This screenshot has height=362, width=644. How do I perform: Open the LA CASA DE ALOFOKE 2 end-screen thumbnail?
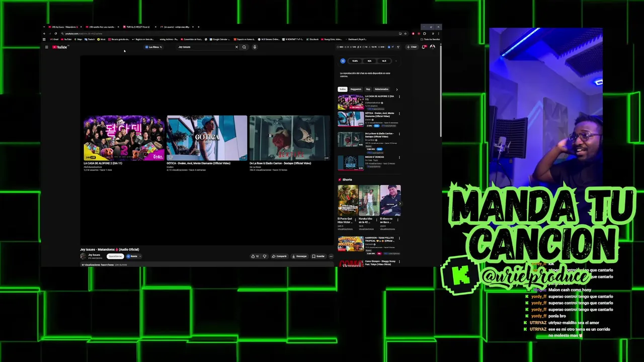point(124,138)
